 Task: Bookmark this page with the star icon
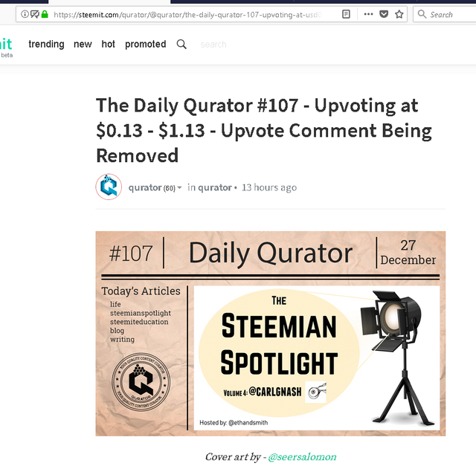tap(399, 14)
